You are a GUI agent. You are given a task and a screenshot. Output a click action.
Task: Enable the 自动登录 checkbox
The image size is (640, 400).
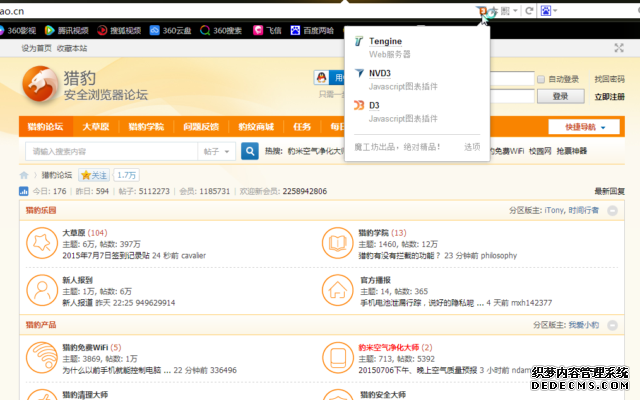[x=541, y=79]
